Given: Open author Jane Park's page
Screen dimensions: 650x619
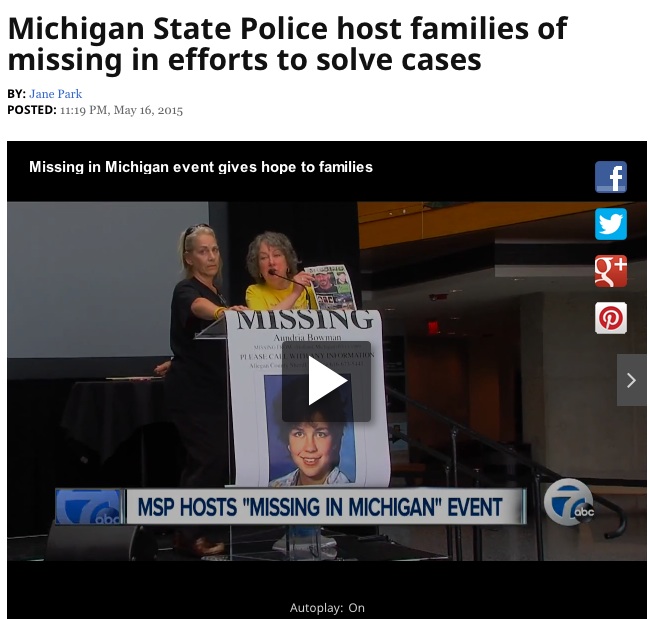Looking at the screenshot, I should pyautogui.click(x=56, y=94).
